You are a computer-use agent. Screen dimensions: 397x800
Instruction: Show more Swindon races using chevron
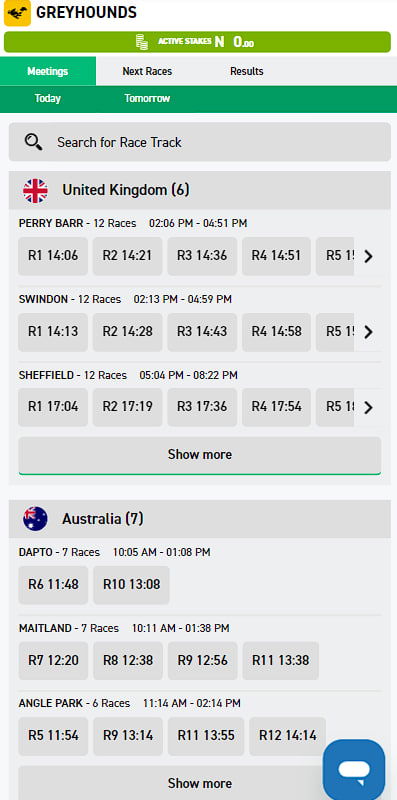pos(368,332)
